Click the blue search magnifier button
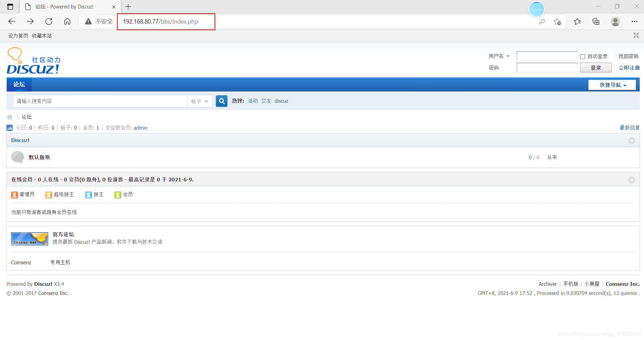Screen dimensions: 644x340 (x=222, y=101)
